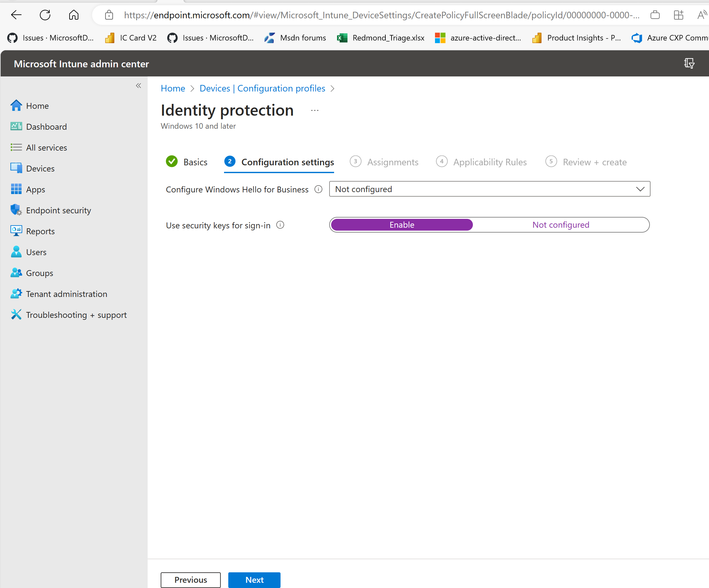Open Endpoint security in the sidebar
The width and height of the screenshot is (709, 588).
51,210
